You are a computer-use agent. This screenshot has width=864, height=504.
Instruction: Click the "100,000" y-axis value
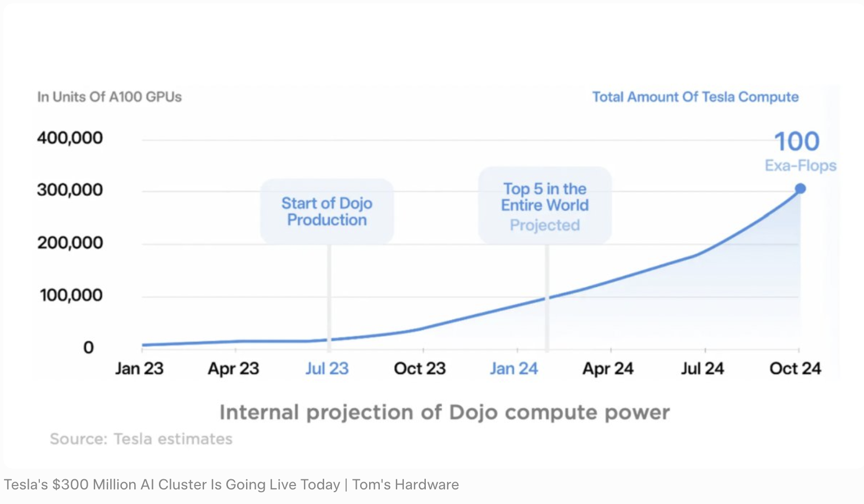pos(71,295)
